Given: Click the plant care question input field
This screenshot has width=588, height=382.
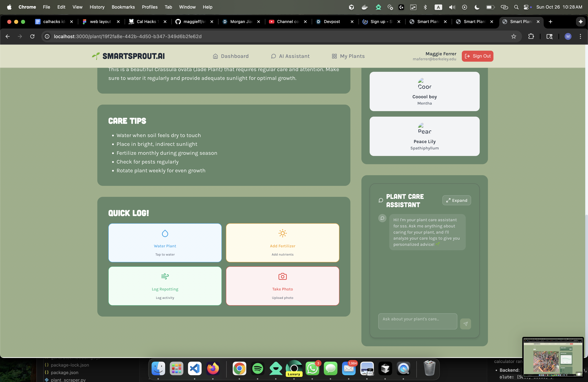Looking at the screenshot, I should pos(417,321).
